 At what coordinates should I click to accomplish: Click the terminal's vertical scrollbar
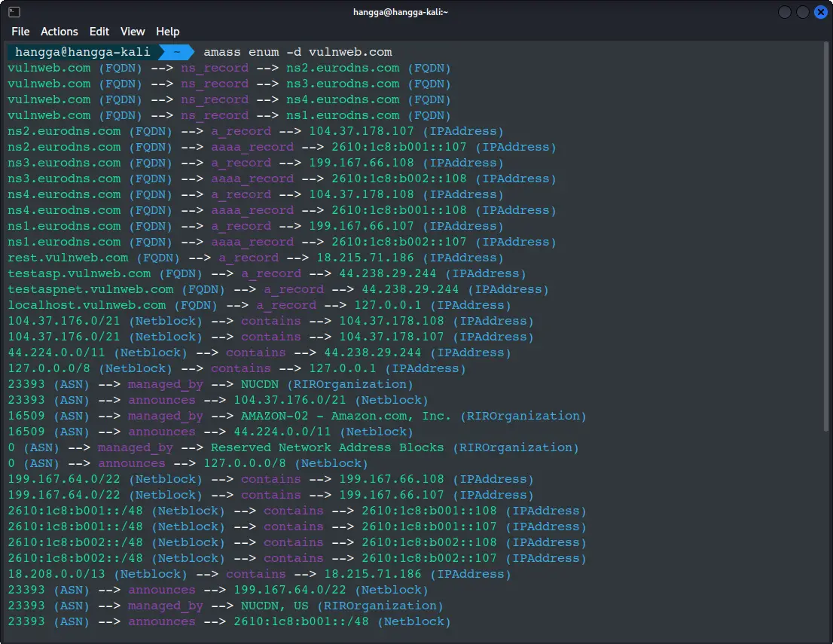[x=825, y=301]
